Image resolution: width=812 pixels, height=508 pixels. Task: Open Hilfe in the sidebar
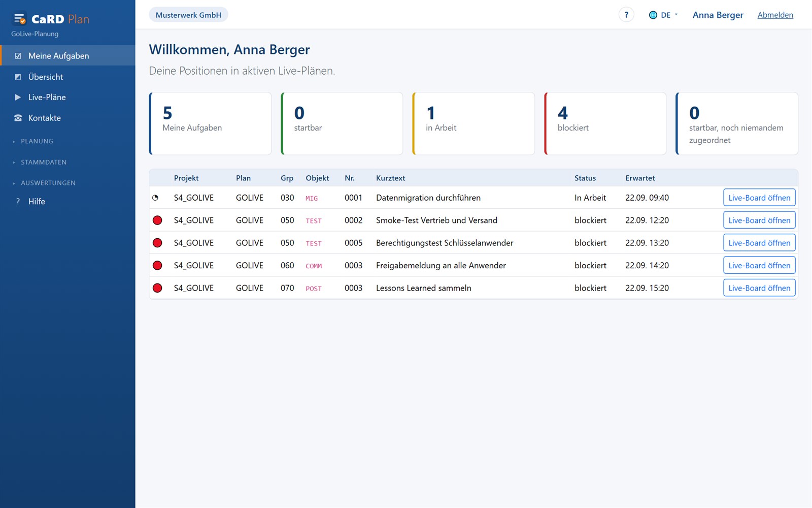point(67,201)
